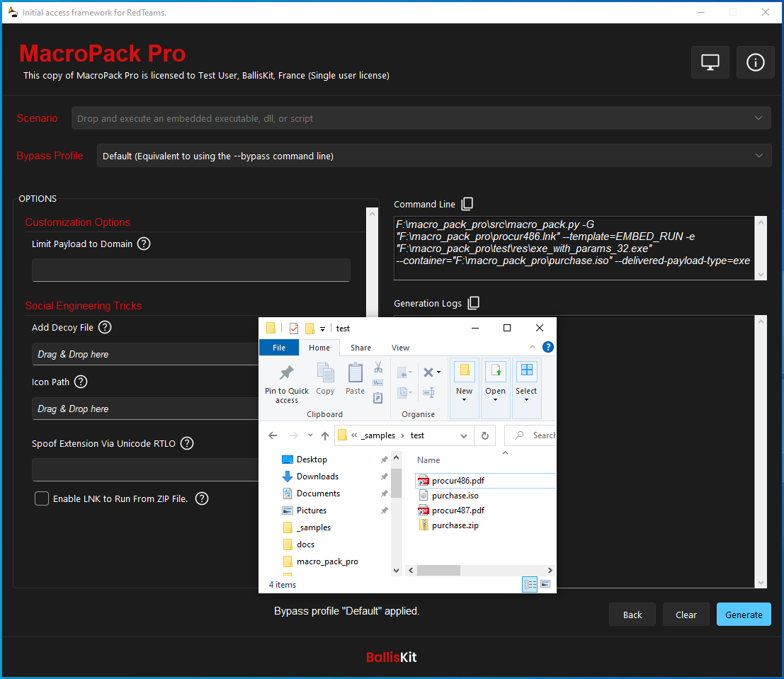Image resolution: width=784 pixels, height=679 pixels.
Task: Click the monitor icon button in MacroPack header
Action: [710, 62]
